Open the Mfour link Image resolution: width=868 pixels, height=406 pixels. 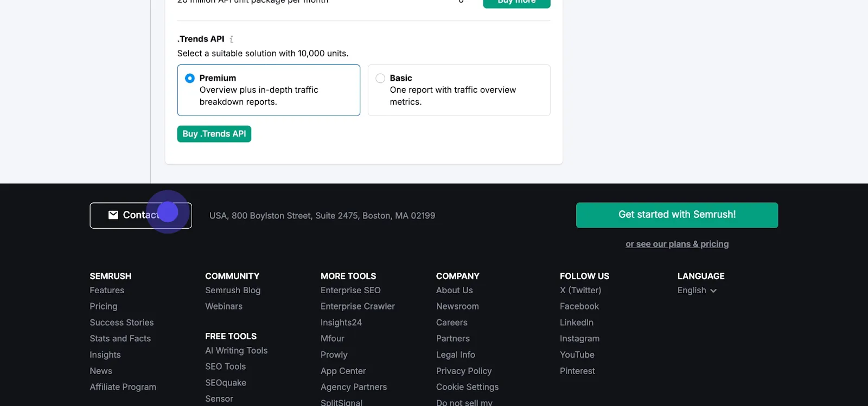click(x=333, y=338)
